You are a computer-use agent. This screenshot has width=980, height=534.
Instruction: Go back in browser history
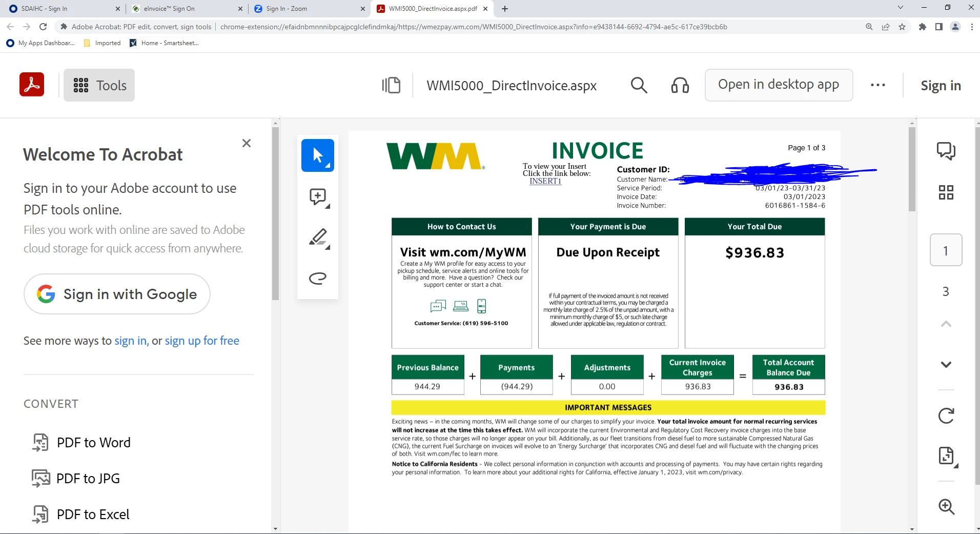pos(10,27)
